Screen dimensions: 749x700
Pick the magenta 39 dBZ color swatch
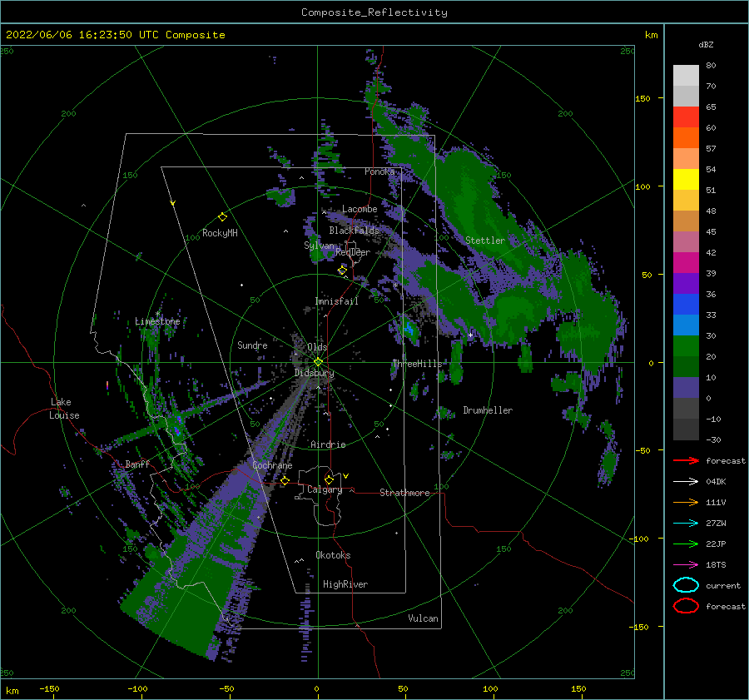point(686,263)
